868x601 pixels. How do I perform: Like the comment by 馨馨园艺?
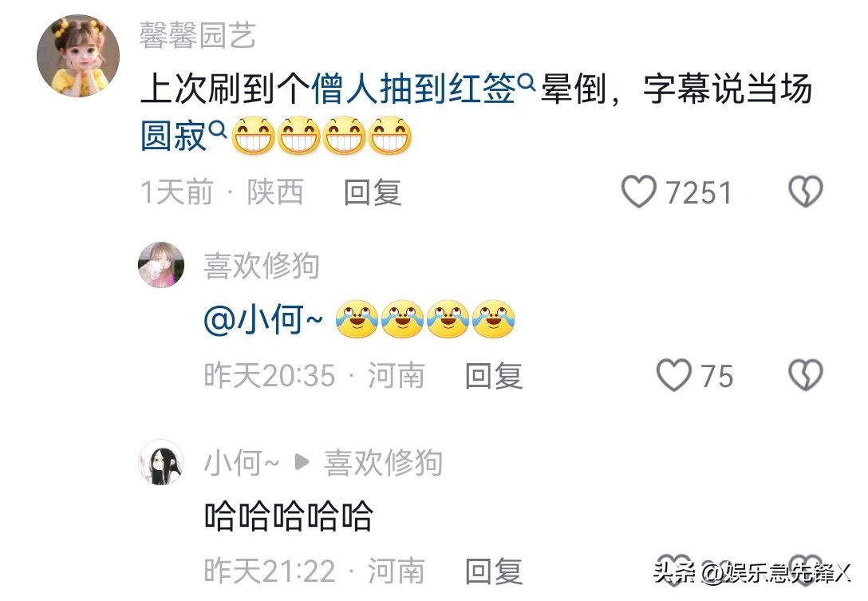(639, 192)
